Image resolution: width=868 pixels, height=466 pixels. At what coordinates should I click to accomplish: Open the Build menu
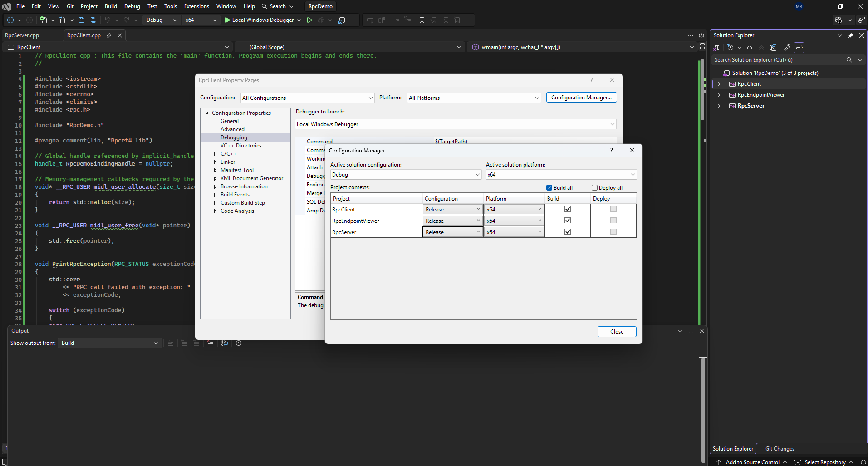pyautogui.click(x=111, y=6)
